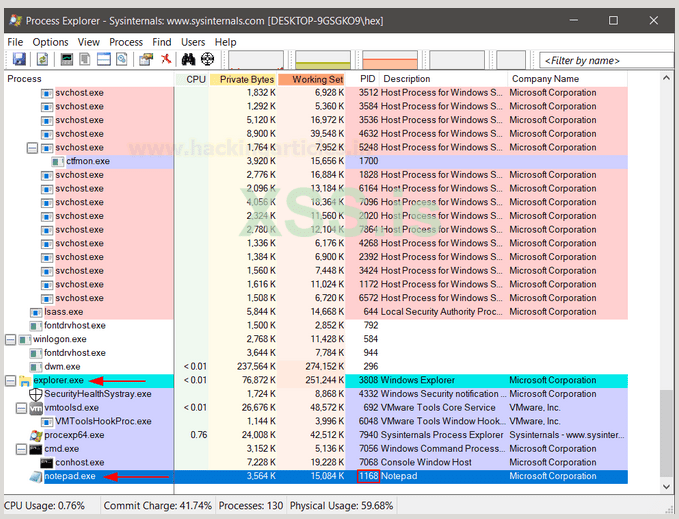Toggle the Show Lower Pane icon
Image resolution: width=679 pixels, height=519 pixels.
tap(103, 60)
